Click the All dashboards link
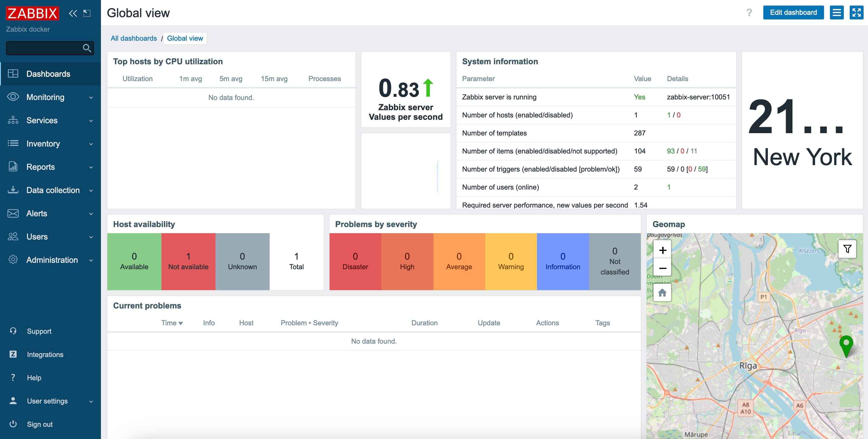868x439 pixels. pyautogui.click(x=133, y=38)
